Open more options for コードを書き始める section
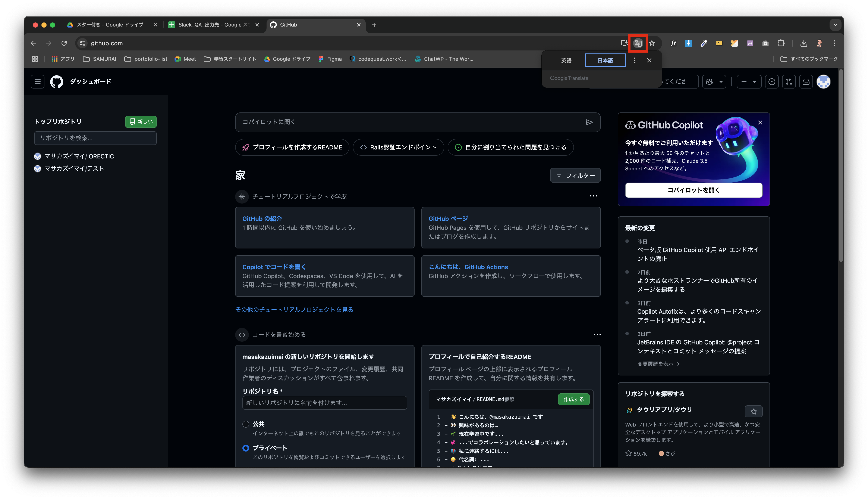 597,335
